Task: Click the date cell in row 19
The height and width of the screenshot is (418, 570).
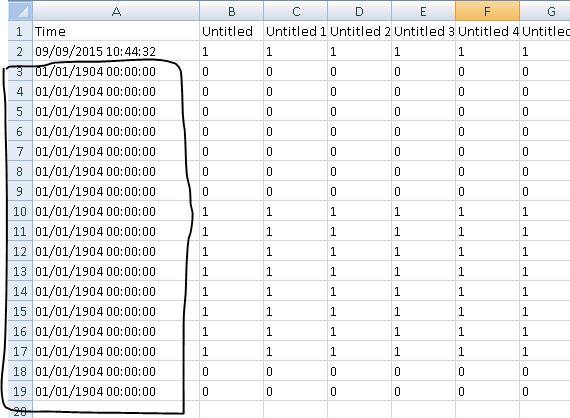Action: pos(116,391)
